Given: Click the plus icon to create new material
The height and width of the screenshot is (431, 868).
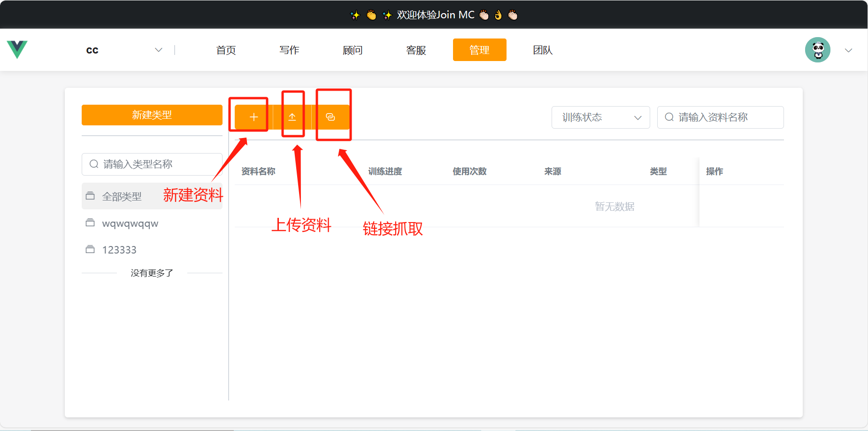Looking at the screenshot, I should click(x=253, y=117).
